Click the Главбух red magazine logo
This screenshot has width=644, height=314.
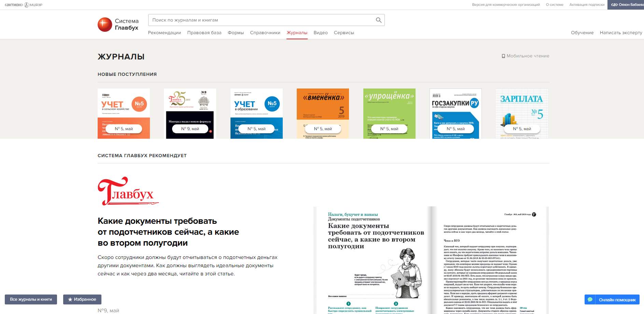pos(128,191)
